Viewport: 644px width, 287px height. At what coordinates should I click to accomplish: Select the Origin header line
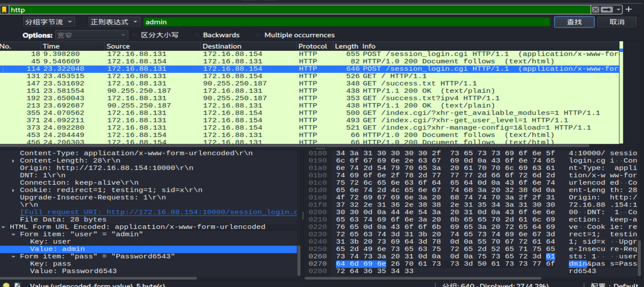tap(107, 168)
